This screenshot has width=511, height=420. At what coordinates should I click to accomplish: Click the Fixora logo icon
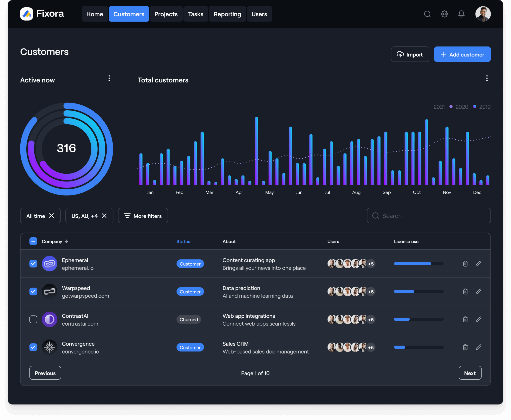(x=27, y=14)
